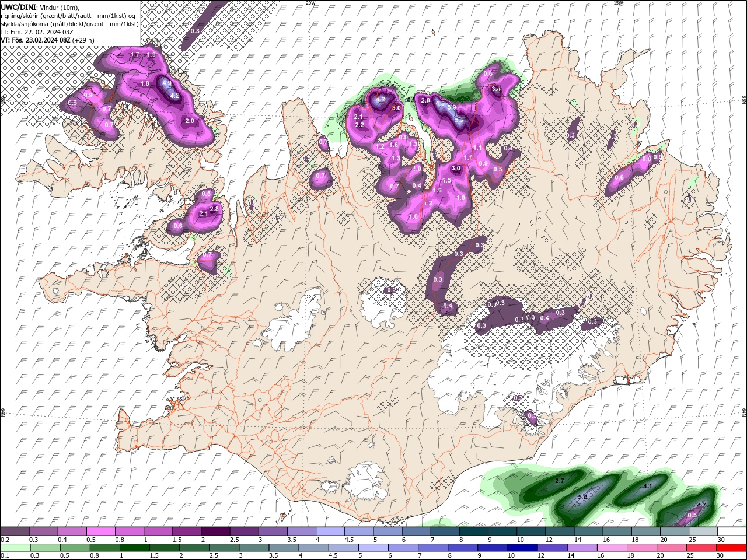Click the 15W longitude label
This screenshot has width=747, height=560.
[619, 3]
